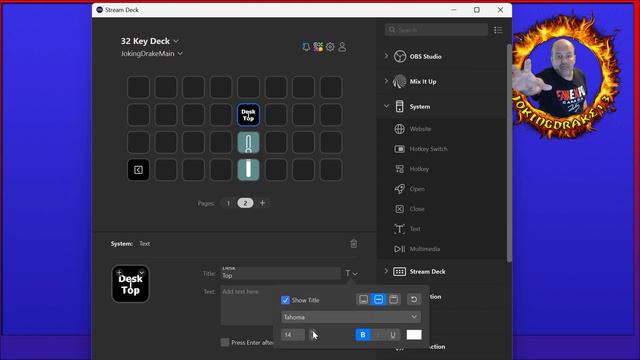Click the Desk Top key preview image
The image size is (640, 360).
click(x=131, y=284)
